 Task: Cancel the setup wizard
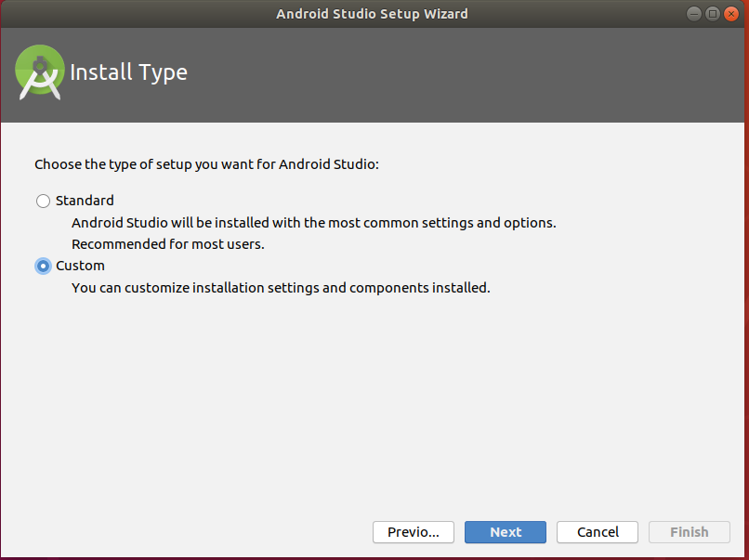click(x=598, y=532)
